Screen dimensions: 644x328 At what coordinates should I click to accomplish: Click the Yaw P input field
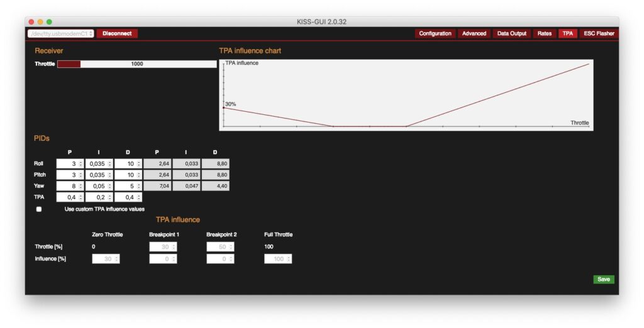(x=67, y=186)
